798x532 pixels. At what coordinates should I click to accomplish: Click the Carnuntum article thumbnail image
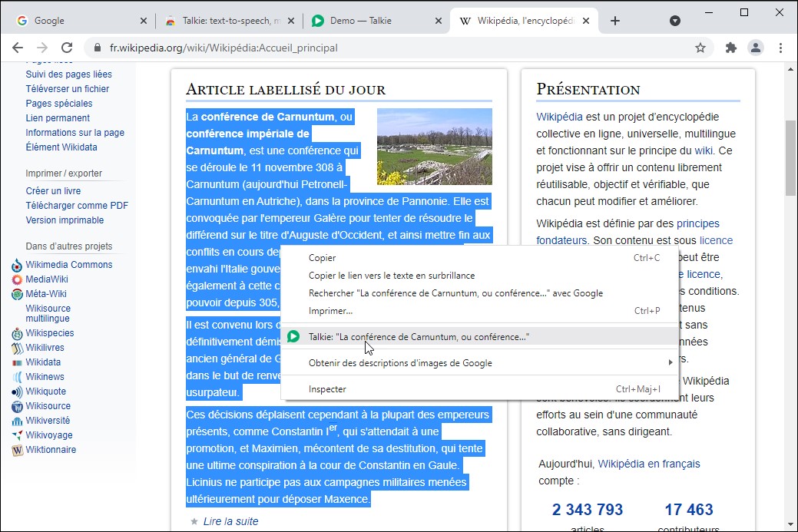[x=434, y=147]
